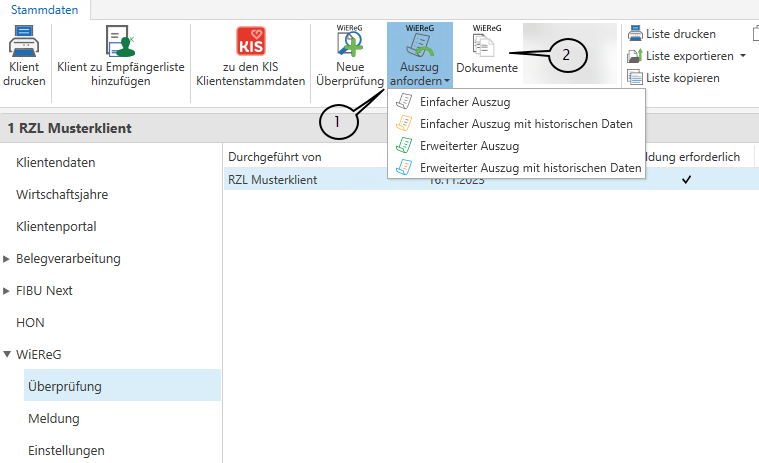Start a Neue Überprüfung via WiEReG icon

[349, 44]
